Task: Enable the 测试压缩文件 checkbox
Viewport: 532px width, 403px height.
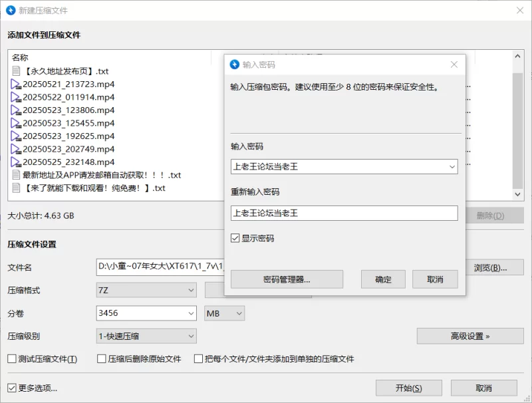Action: (12, 359)
